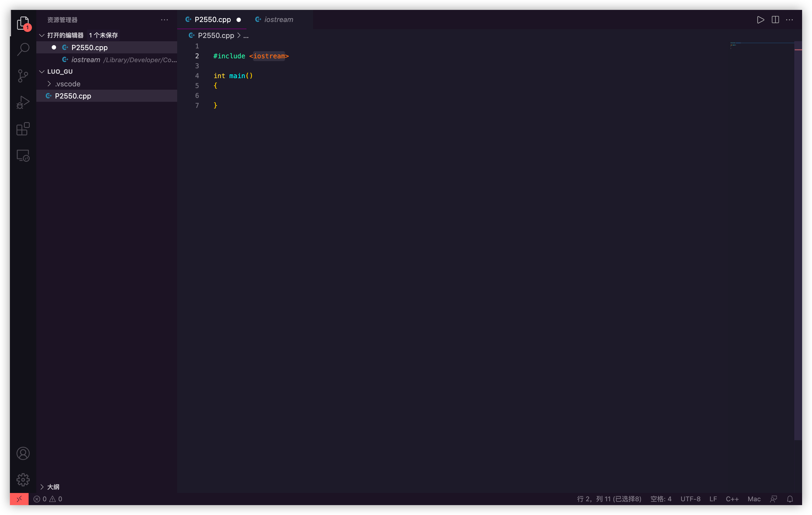Open explorer panel more actions ellipsis
812x515 pixels.
tap(164, 20)
